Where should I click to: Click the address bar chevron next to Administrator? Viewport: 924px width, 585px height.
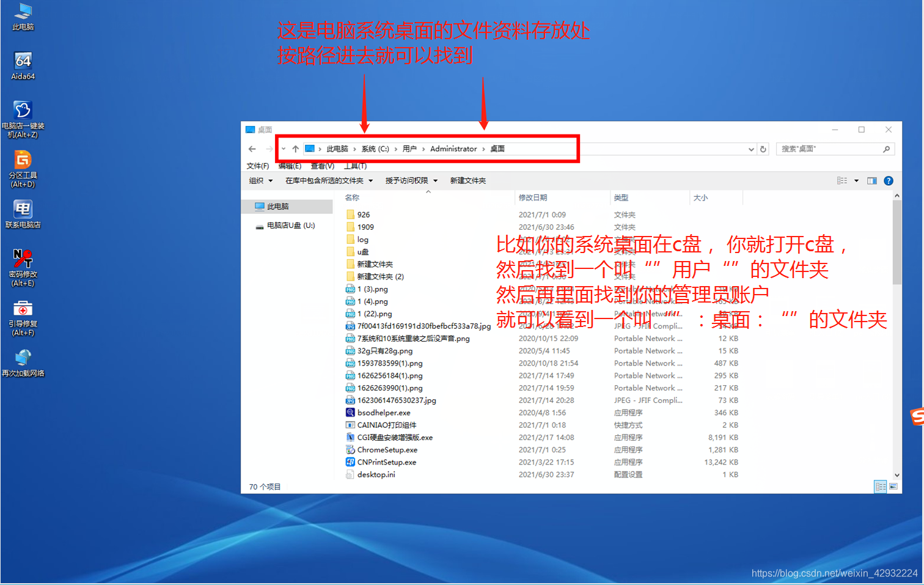pyautogui.click(x=483, y=149)
